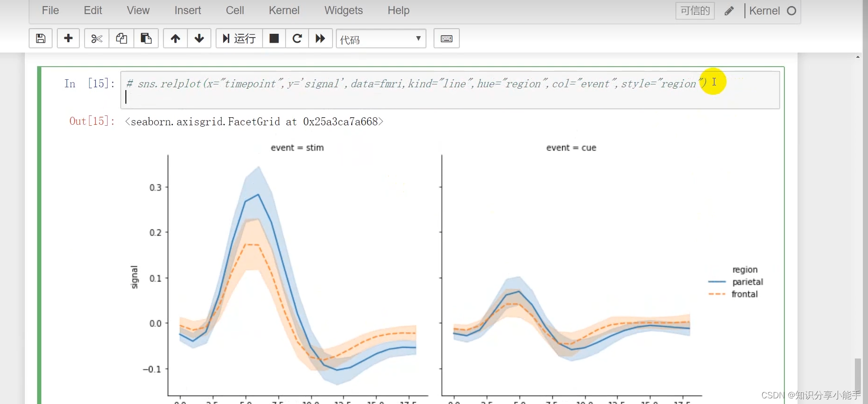Restart the kernel with circular arrow icon
Screen dimensions: 868x404
click(297, 38)
